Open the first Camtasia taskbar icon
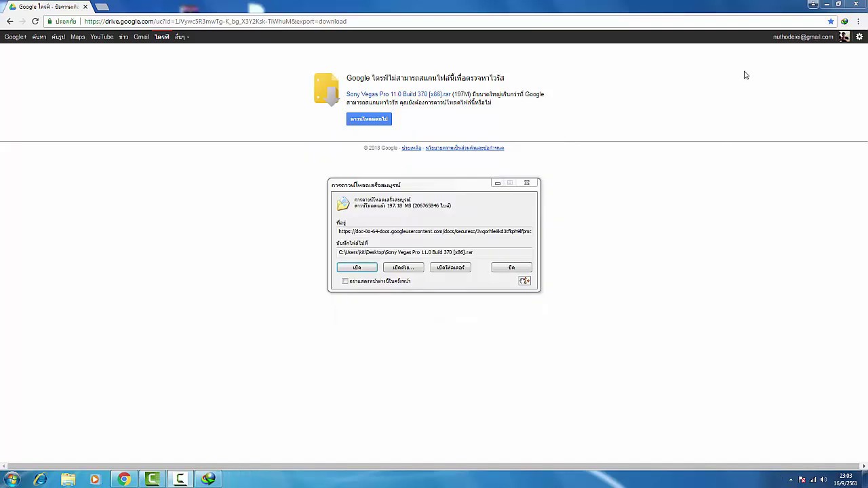 (x=153, y=479)
